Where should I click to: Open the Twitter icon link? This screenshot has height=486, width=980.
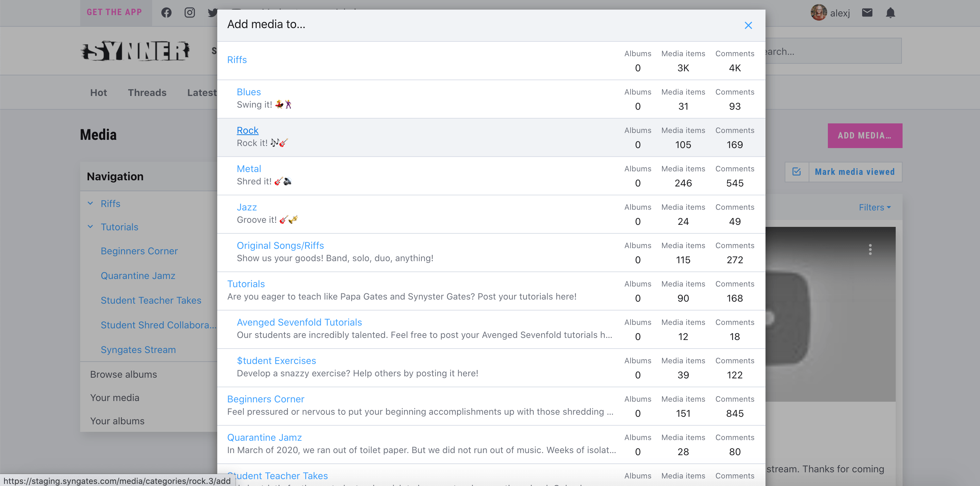point(212,13)
